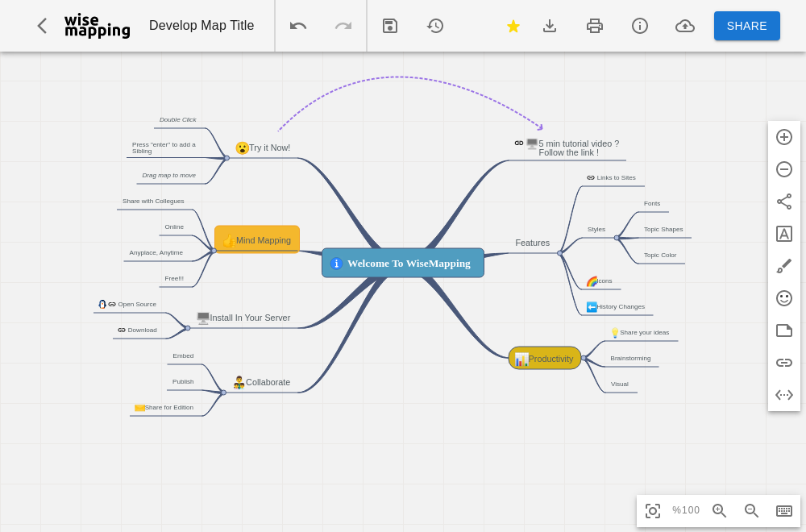
Task: Select the Features topic
Action: (533, 243)
